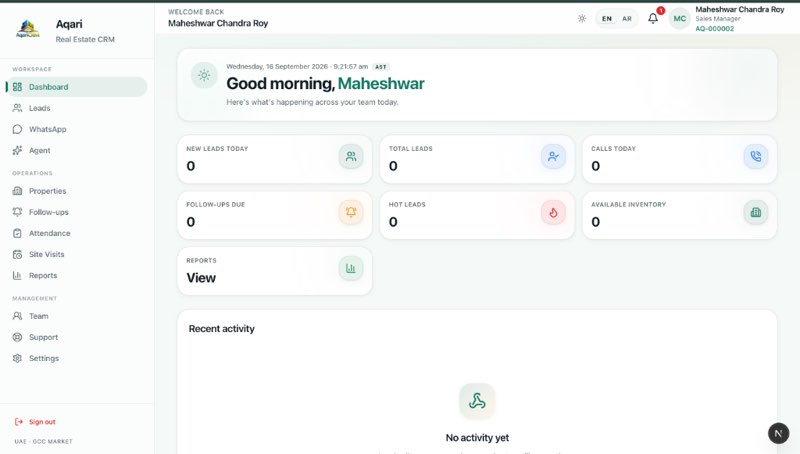Open the Calls Today card
Viewport: 800px width, 454px height.
click(x=680, y=159)
